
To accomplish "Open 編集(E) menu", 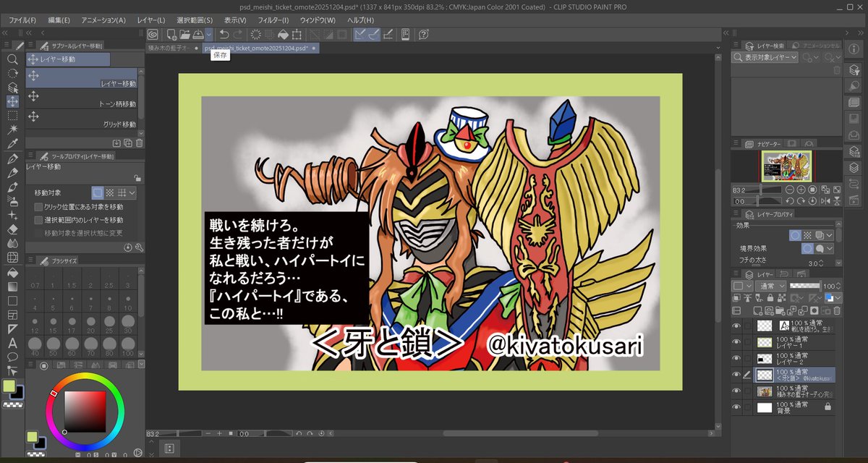I will coord(59,20).
